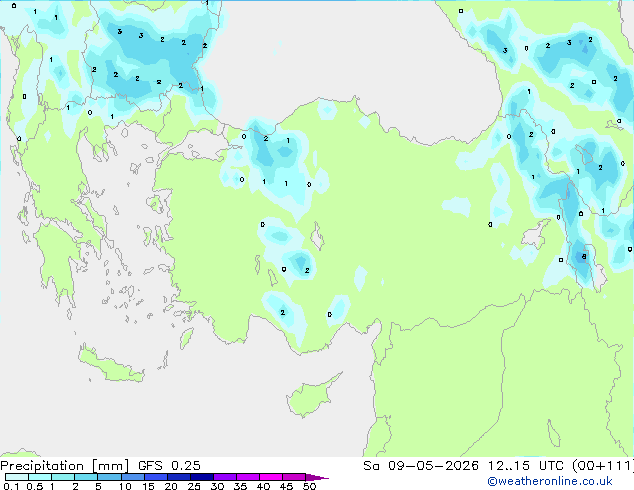Select the legend swatch between 15 and 20
The image size is (634, 490).
(155, 477)
